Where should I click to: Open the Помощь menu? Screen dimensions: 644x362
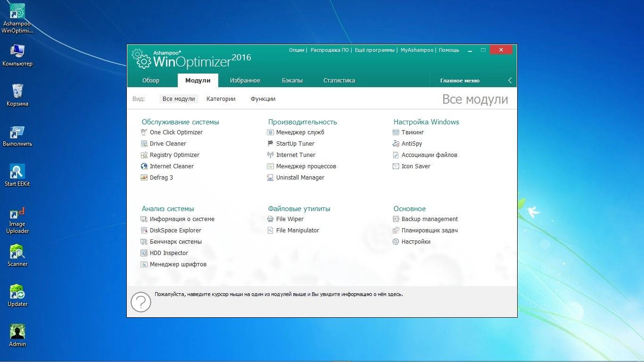coord(449,50)
